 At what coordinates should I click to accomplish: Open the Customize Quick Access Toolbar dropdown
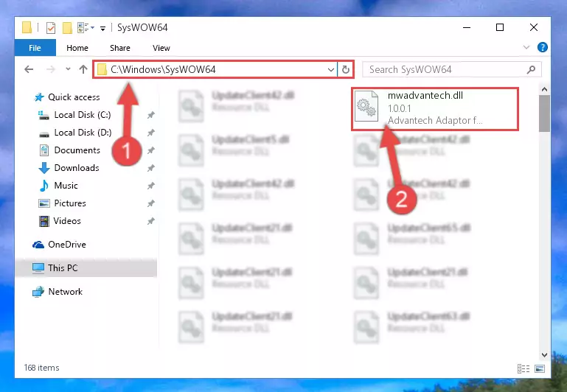pos(102,28)
